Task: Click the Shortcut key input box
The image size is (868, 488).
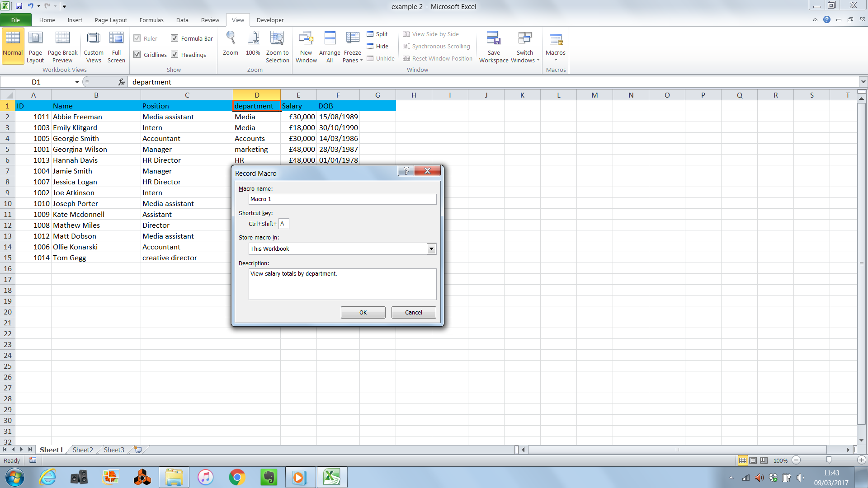Action: 283,224
